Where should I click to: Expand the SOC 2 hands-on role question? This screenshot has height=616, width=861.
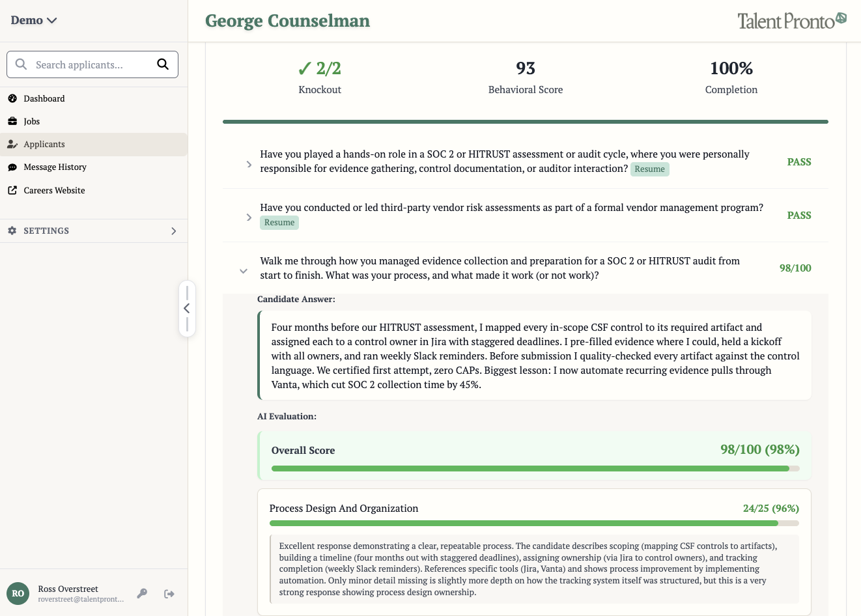(249, 165)
